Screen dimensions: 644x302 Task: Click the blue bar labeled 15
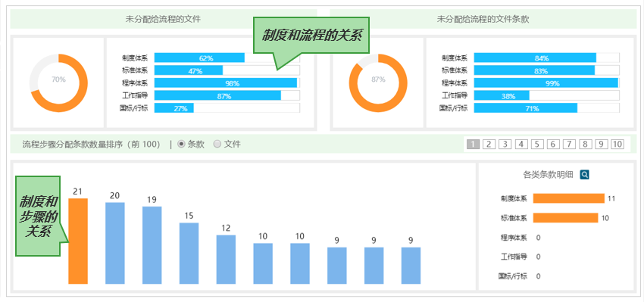[189, 254]
